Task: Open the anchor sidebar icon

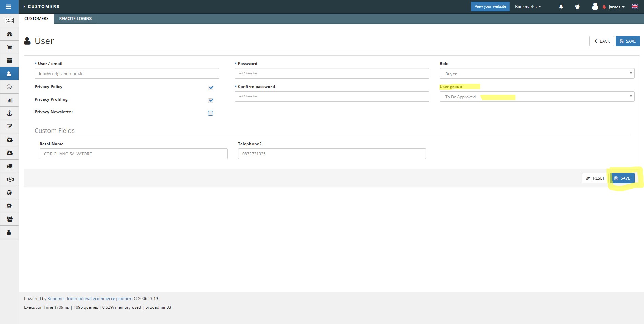Action: tap(9, 113)
